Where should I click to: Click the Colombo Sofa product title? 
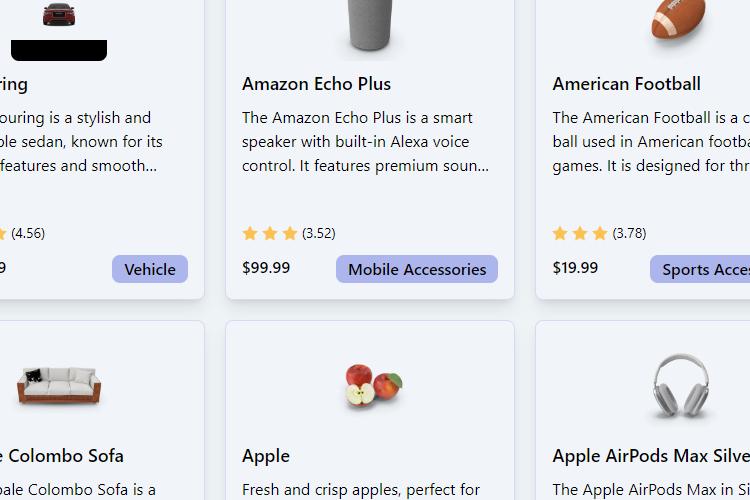[62, 456]
